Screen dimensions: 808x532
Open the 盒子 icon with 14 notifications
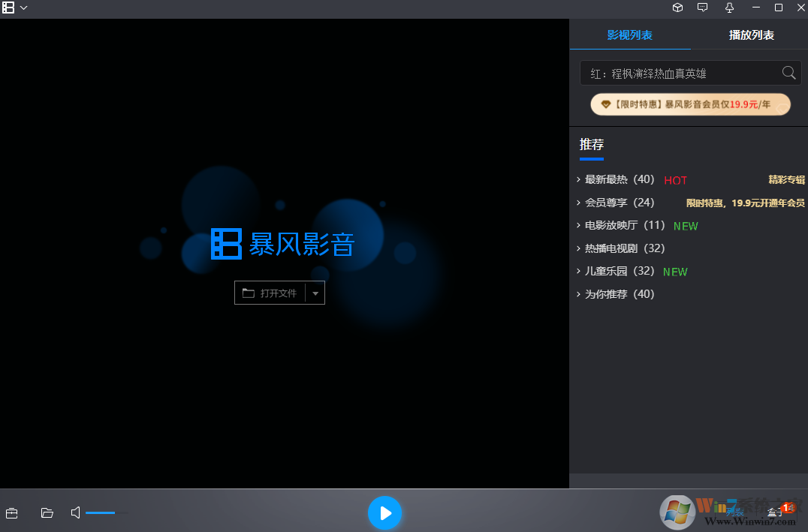(x=777, y=512)
